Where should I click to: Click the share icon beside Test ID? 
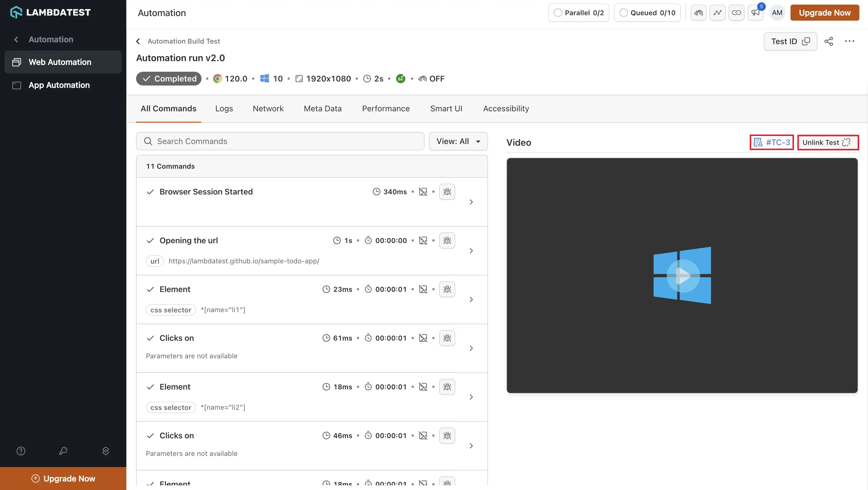pyautogui.click(x=829, y=41)
